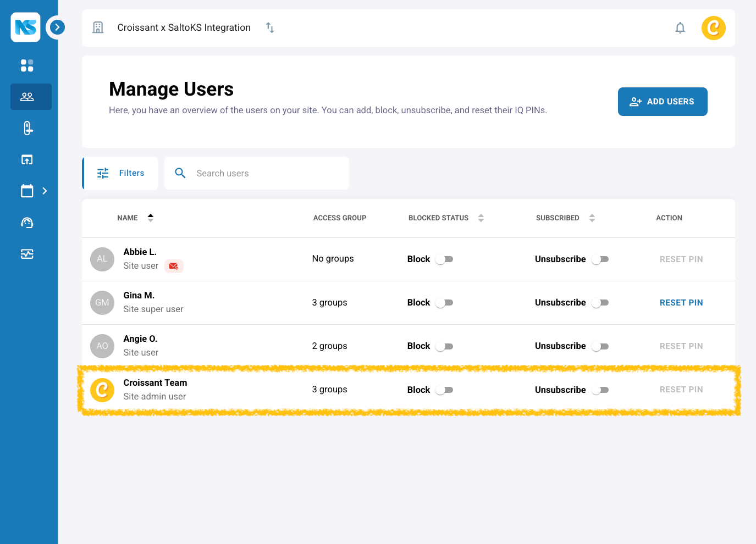
Task: Expand the calendar sidebar item chevron
Action: pyautogui.click(x=44, y=191)
